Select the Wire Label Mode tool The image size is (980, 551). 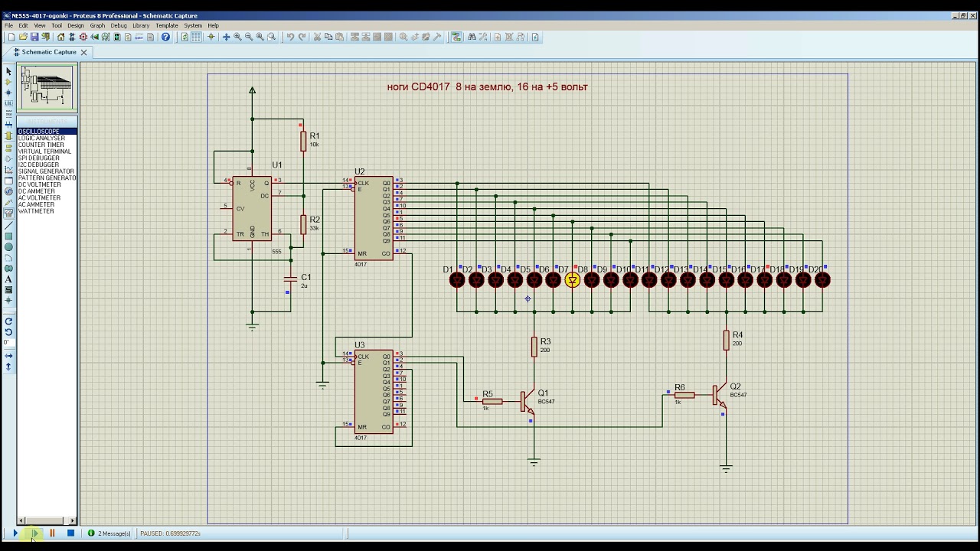click(8, 103)
